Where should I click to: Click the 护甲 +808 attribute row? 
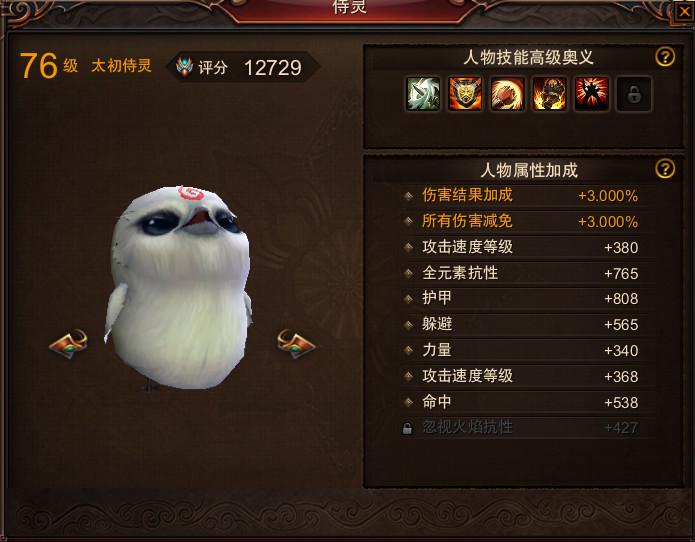pos(521,299)
